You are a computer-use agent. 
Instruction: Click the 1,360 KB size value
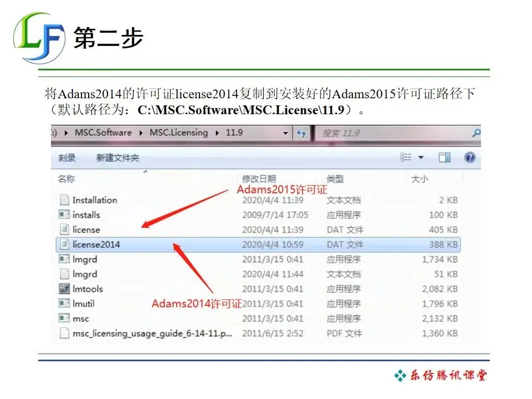439,333
